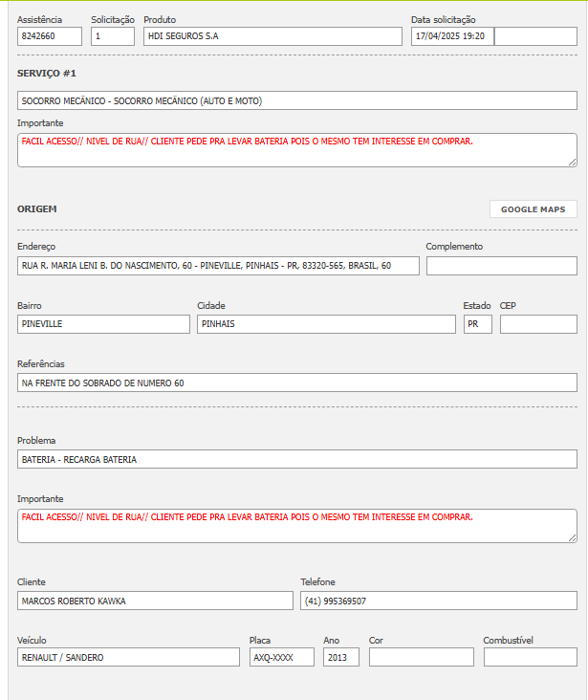The height and width of the screenshot is (700, 588).
Task: Click the empty Combustível field
Action: click(530, 657)
